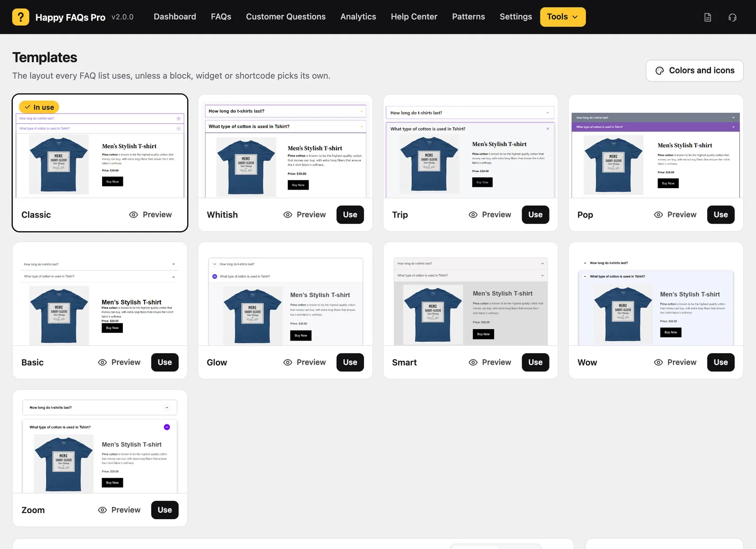Navigate to Patterns

pos(468,17)
